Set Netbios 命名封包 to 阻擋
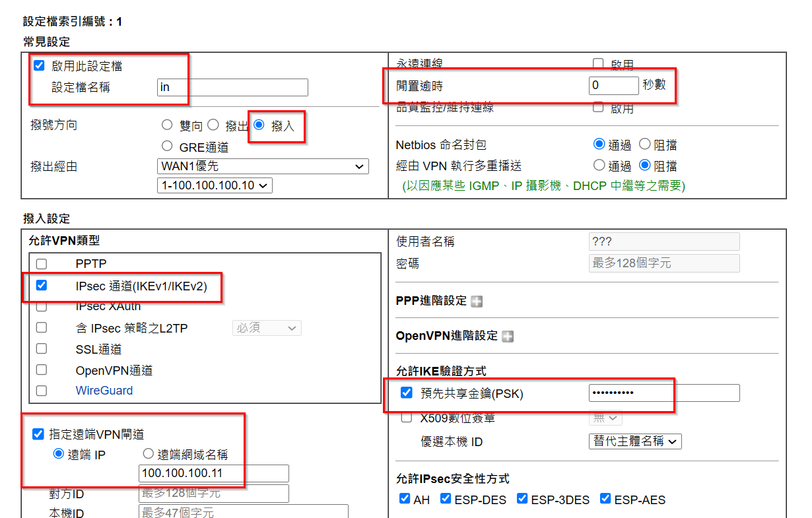 [x=645, y=145]
